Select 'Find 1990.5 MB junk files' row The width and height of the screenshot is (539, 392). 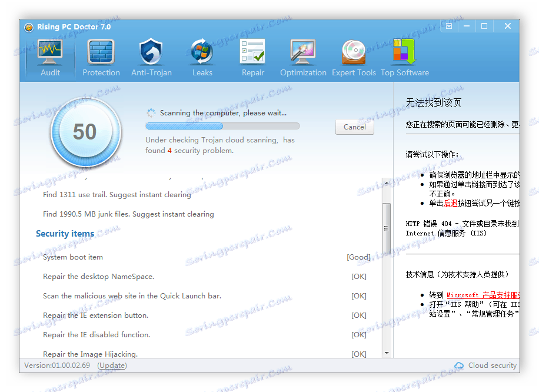[128, 214]
